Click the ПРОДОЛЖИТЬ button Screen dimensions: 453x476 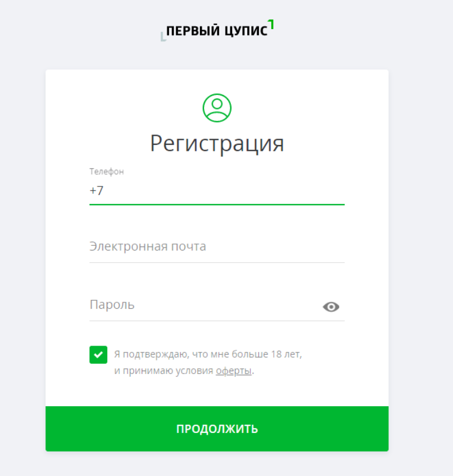[217, 429]
